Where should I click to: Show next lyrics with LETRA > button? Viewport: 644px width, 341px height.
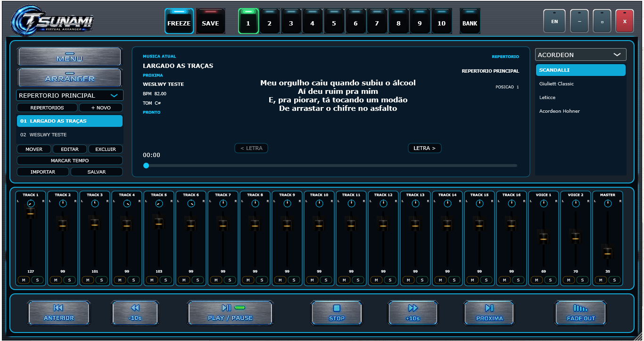point(424,148)
